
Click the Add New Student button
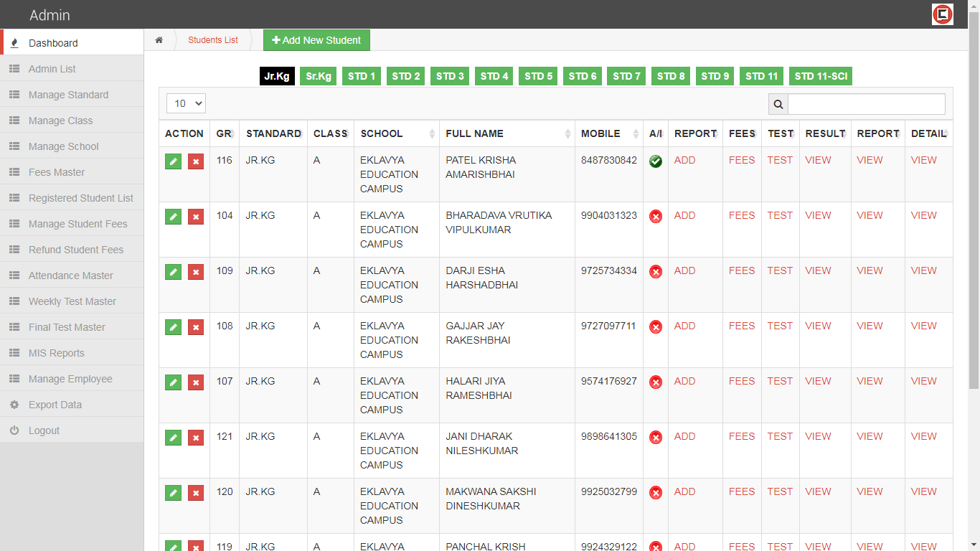(316, 40)
